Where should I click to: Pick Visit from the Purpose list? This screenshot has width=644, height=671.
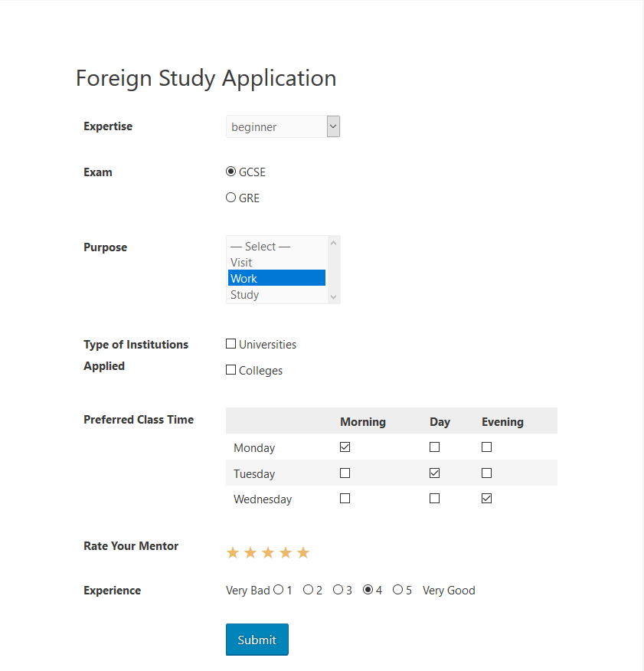[x=276, y=262]
